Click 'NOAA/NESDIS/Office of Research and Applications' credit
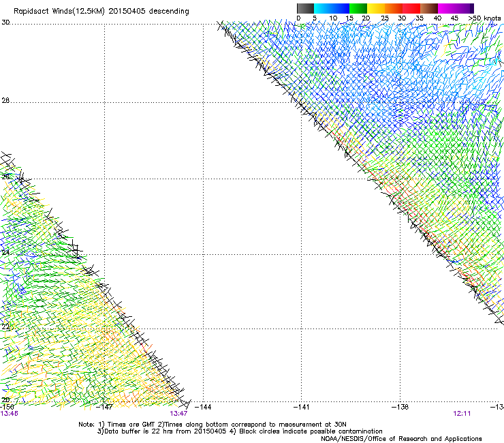The width and height of the screenshot is (504, 443). pyautogui.click(x=401, y=439)
